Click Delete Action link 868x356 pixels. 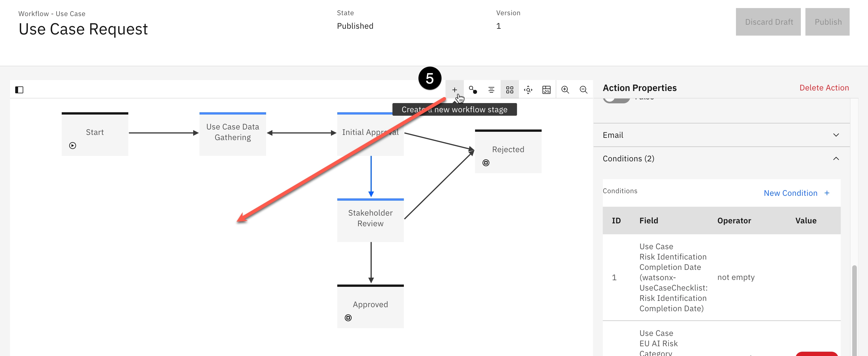click(x=824, y=88)
